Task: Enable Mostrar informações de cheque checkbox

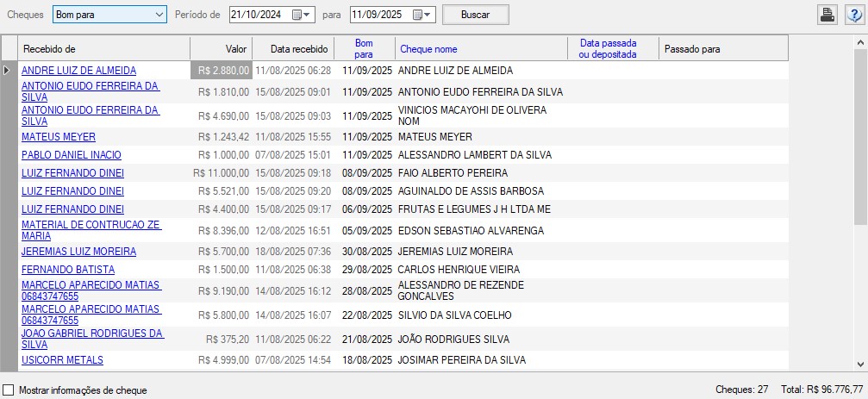Action: [9, 390]
